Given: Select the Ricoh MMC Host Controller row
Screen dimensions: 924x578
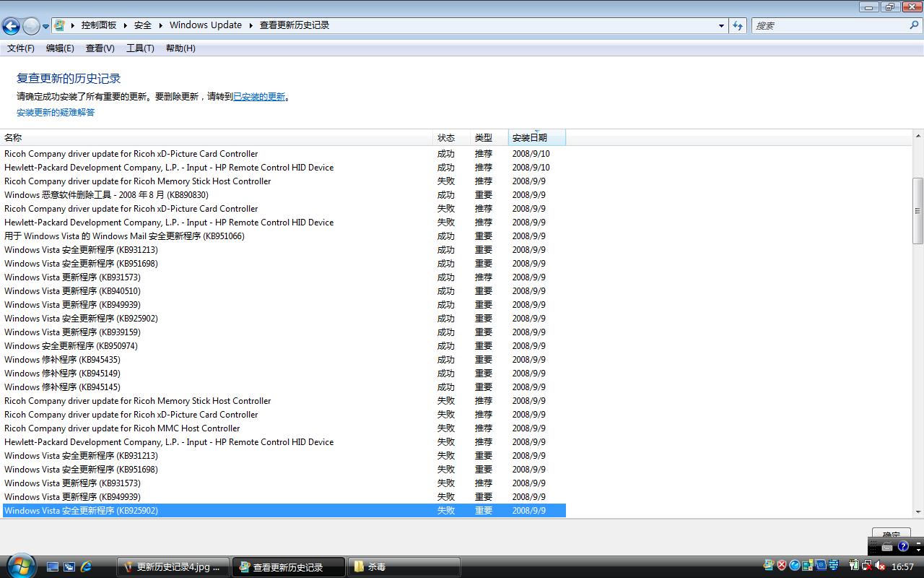Looking at the screenshot, I should pyautogui.click(x=283, y=428).
